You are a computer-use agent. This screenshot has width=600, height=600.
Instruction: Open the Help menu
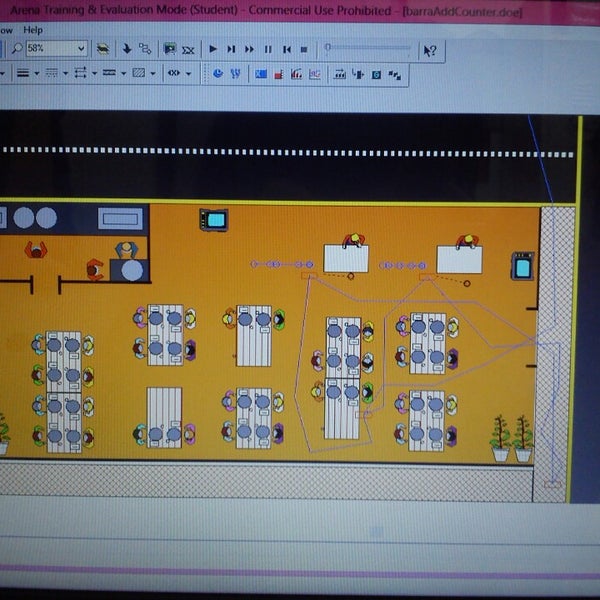(33, 30)
